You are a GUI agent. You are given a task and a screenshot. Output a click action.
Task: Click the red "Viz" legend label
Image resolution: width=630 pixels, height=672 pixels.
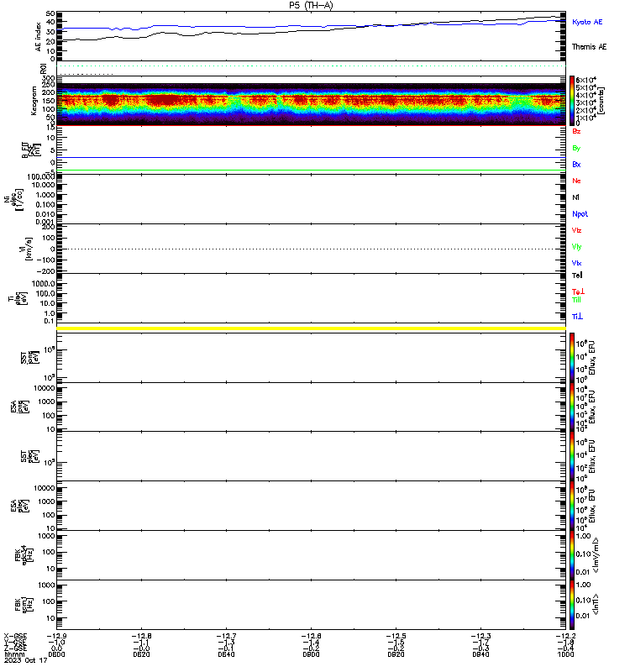[x=576, y=230]
